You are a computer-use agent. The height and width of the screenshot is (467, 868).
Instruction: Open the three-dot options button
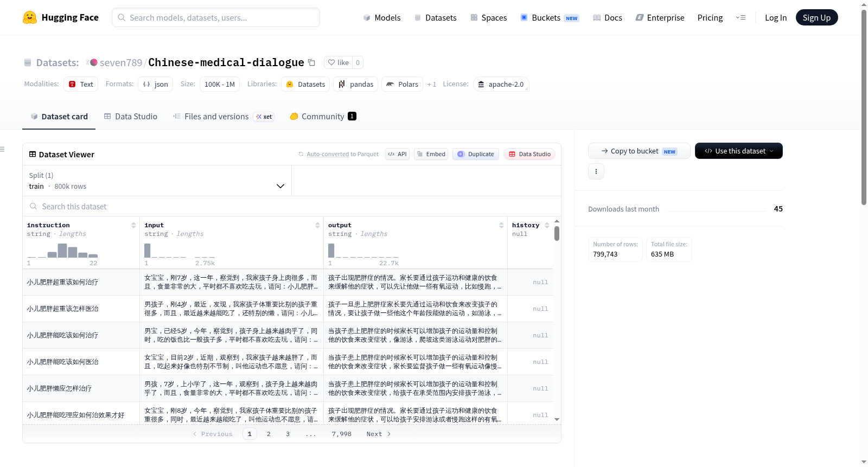[596, 171]
